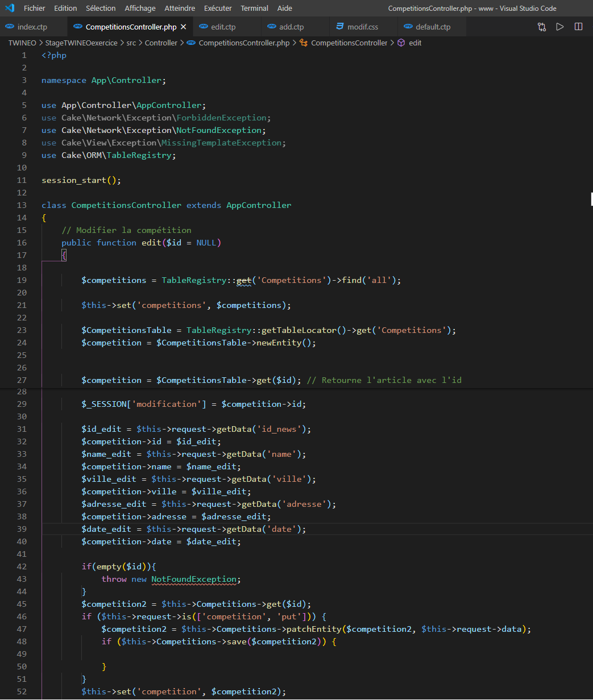Select the CompetitionsController.php tab
593x700 pixels.
pyautogui.click(x=131, y=27)
